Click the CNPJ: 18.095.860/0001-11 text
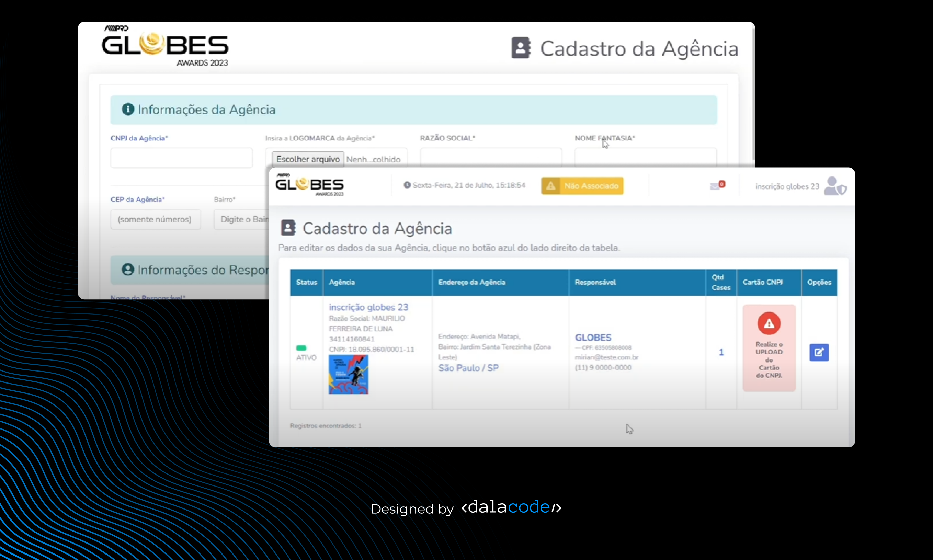 point(372,350)
